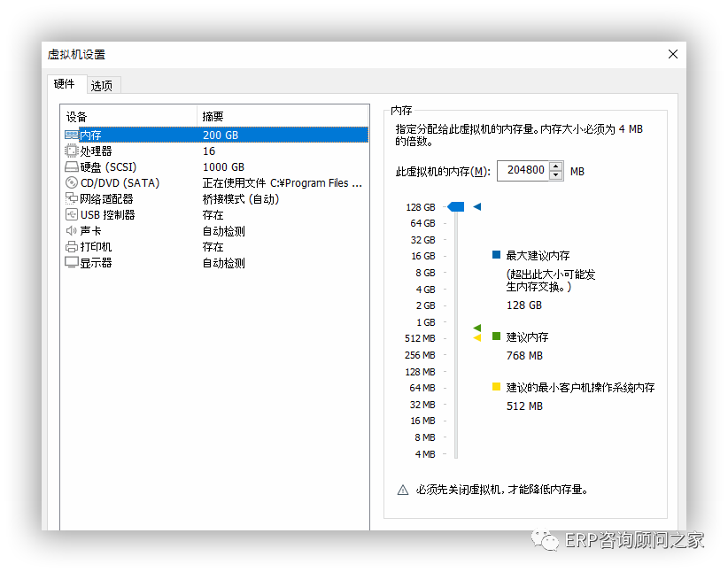This screenshot has height=572, width=728.
Task: Close the 虚拟机设置 dialog with X
Action: tap(673, 54)
